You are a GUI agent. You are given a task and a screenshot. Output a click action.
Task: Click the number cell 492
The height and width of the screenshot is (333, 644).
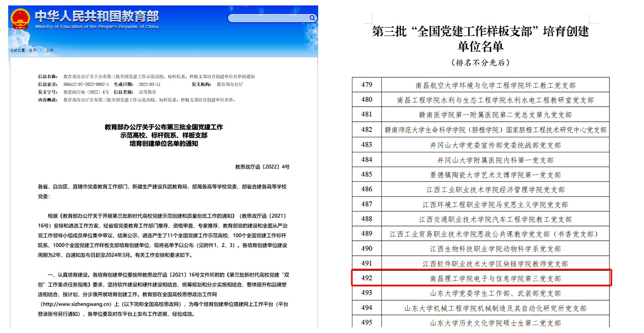(x=367, y=278)
